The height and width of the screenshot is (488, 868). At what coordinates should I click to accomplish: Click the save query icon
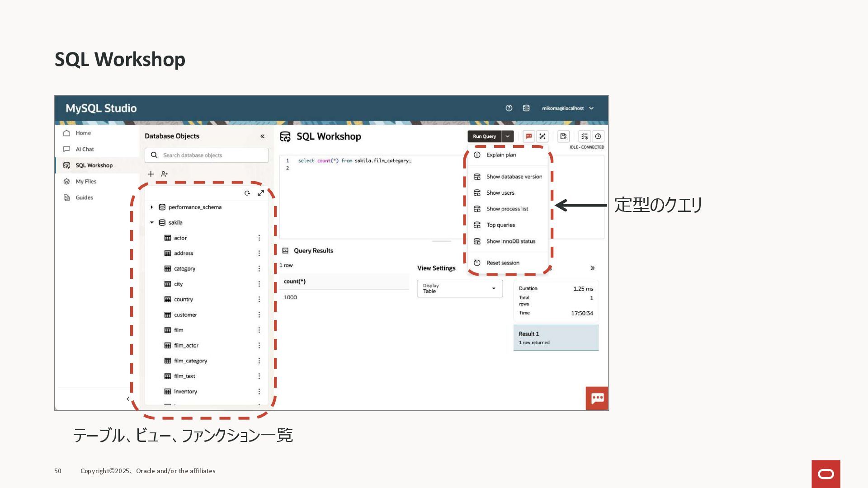pyautogui.click(x=563, y=136)
